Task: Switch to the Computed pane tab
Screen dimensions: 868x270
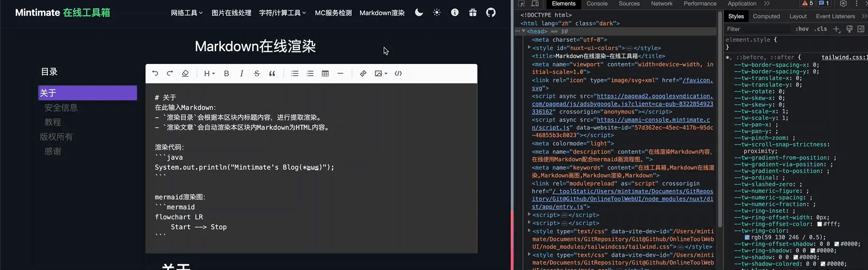Action: [766, 16]
